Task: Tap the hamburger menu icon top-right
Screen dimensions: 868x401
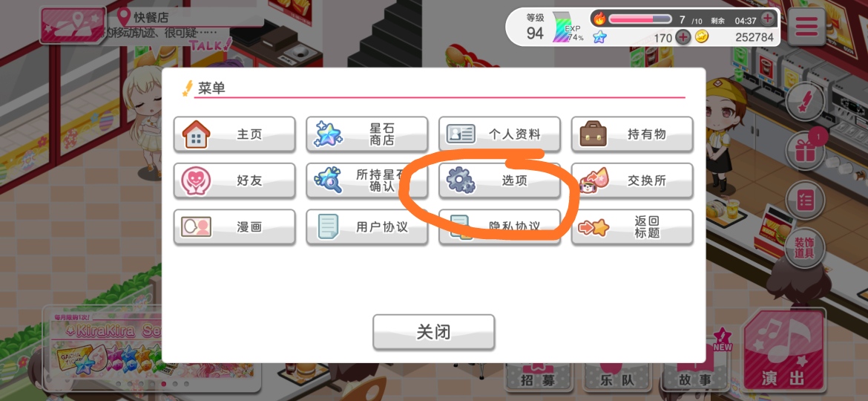Action: (806, 27)
